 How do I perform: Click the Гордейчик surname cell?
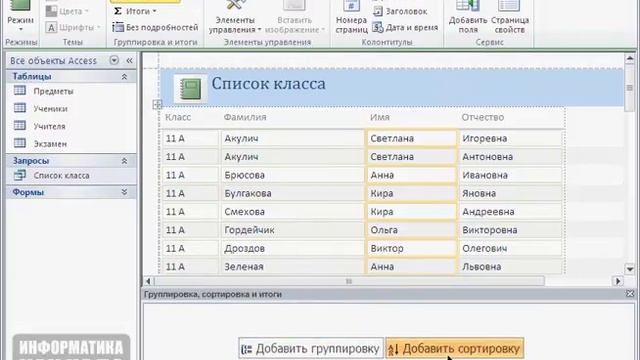tap(292, 230)
